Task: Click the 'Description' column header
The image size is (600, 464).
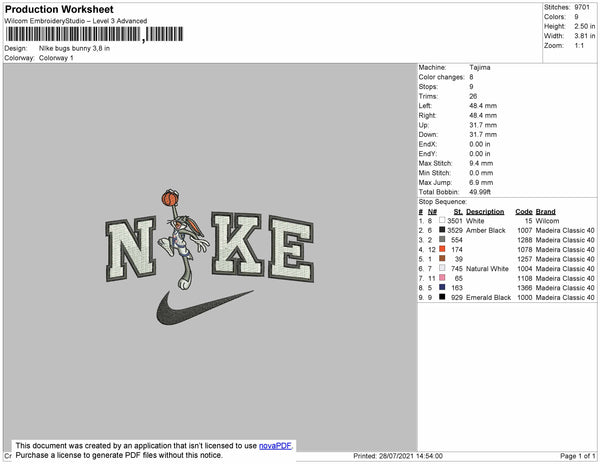Action: tap(485, 212)
